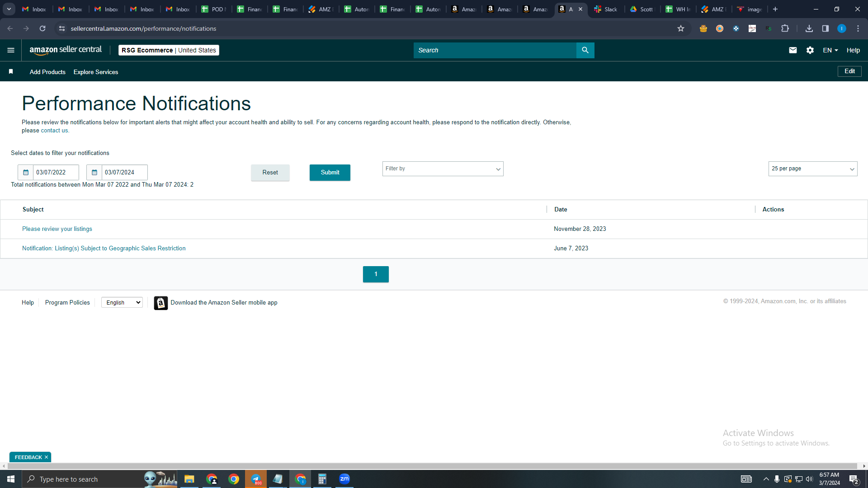Open the English footer language selector
The image size is (868, 488).
pos(122,303)
